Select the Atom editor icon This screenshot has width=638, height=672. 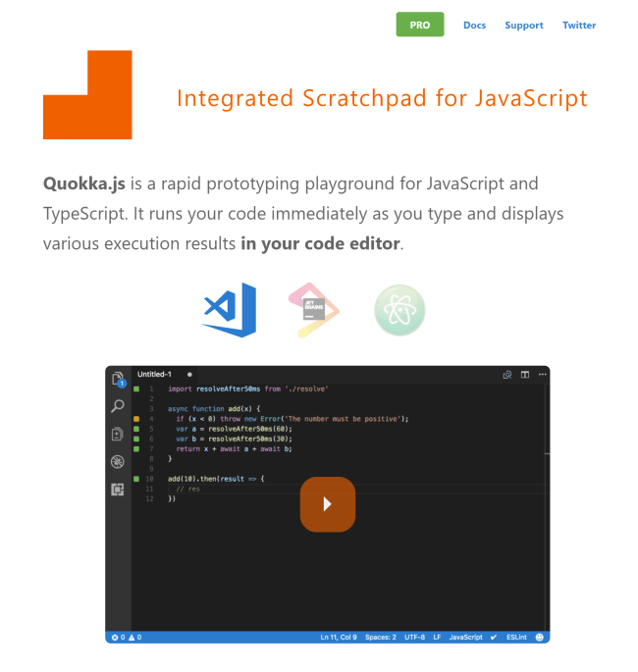399,309
